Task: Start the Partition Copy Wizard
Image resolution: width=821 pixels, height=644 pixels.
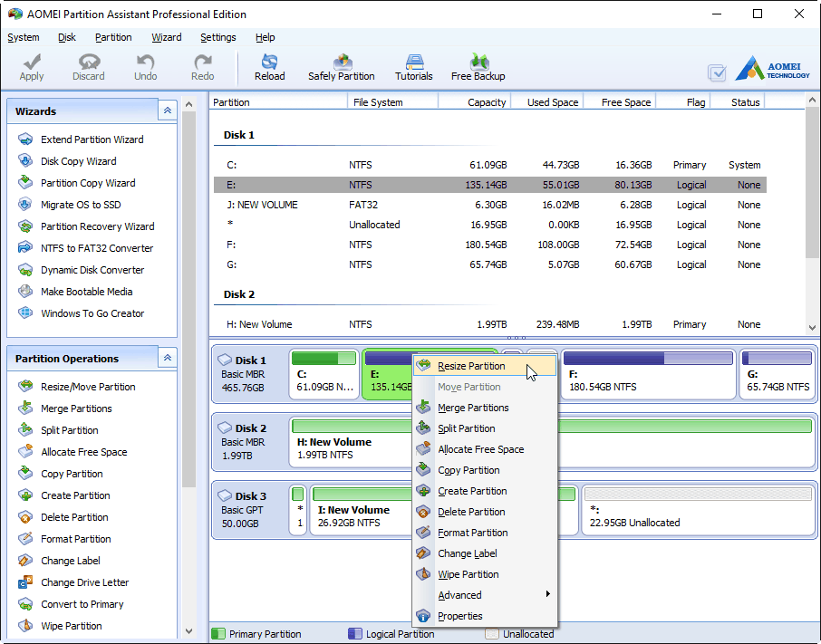Action: 88,183
